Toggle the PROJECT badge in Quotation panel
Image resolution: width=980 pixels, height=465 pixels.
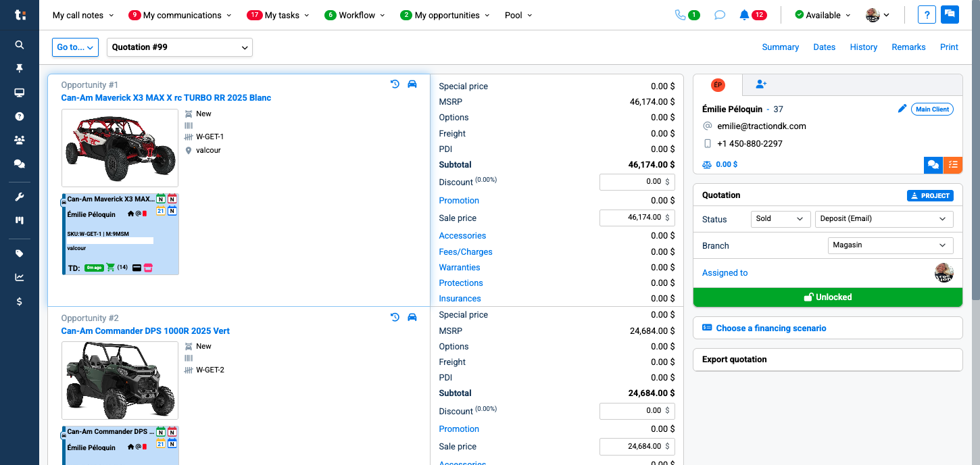930,195
